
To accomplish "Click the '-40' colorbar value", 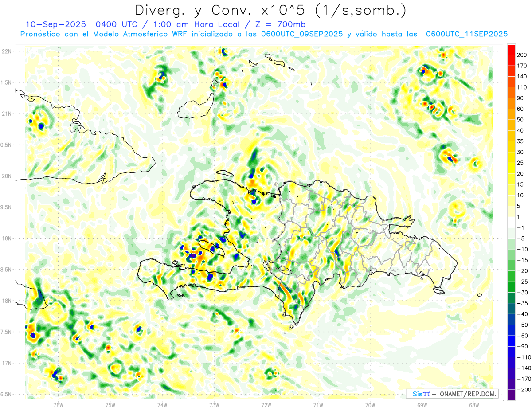I will [x=522, y=314].
